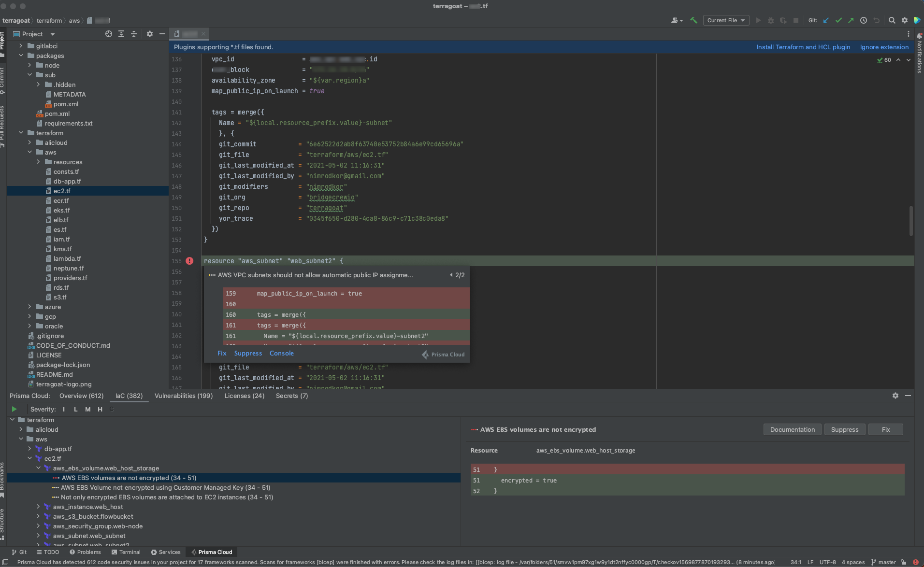
Task: Expand alicloud in Prisma Cloud results
Action: (x=21, y=429)
